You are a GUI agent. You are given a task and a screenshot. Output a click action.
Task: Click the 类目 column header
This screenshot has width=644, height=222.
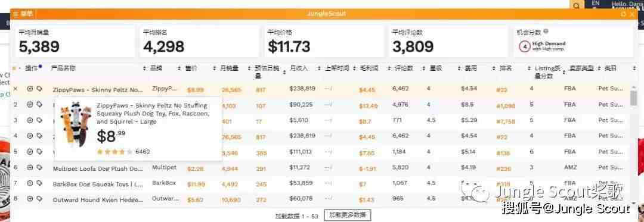pyautogui.click(x=611, y=68)
